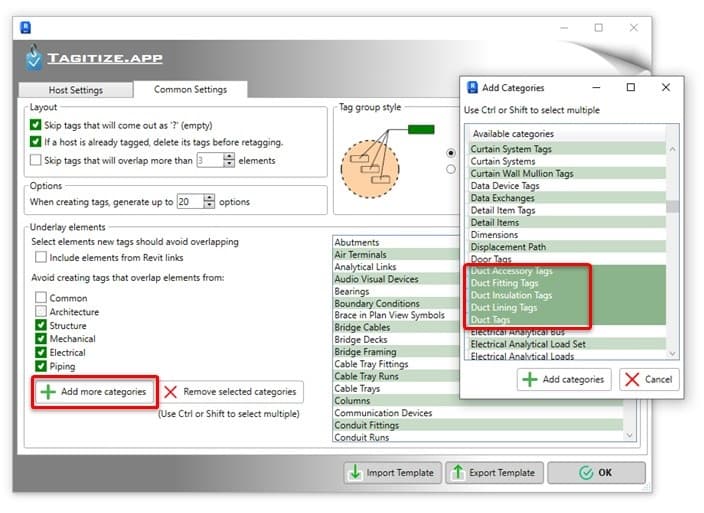
Task: Select Abutments in the underlay list
Action: (396, 242)
